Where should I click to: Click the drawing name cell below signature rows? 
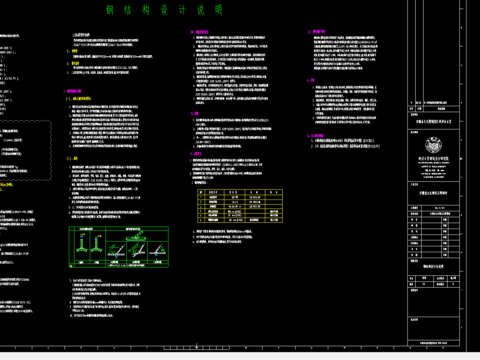pyautogui.click(x=433, y=266)
